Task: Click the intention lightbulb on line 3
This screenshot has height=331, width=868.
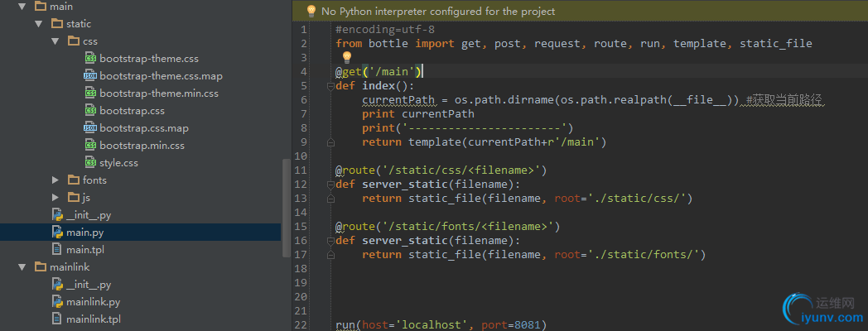Action: click(347, 57)
